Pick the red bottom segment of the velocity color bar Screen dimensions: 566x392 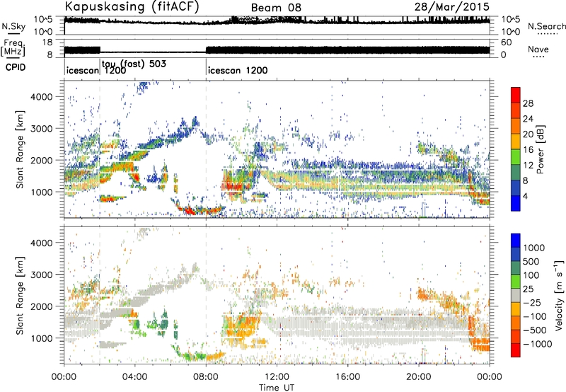[516, 350]
